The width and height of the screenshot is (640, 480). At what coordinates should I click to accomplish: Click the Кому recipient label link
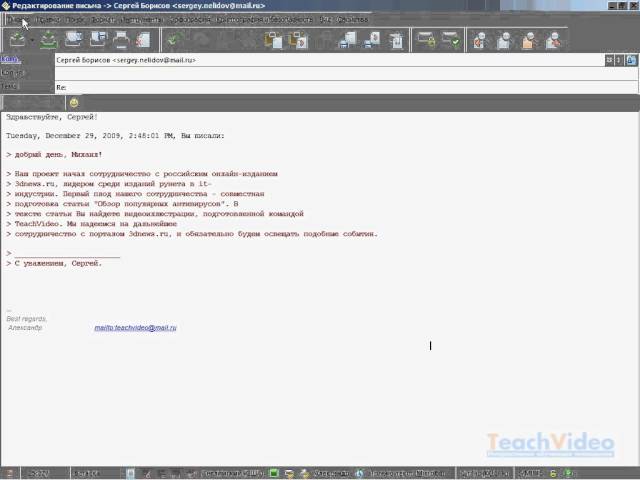(x=9, y=59)
